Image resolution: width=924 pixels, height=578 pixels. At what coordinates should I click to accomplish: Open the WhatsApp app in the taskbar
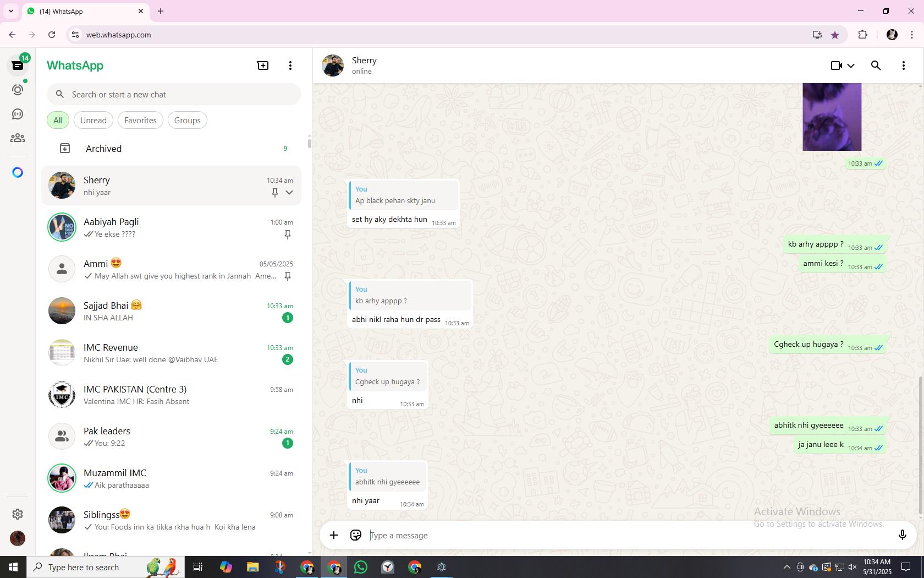(361, 567)
